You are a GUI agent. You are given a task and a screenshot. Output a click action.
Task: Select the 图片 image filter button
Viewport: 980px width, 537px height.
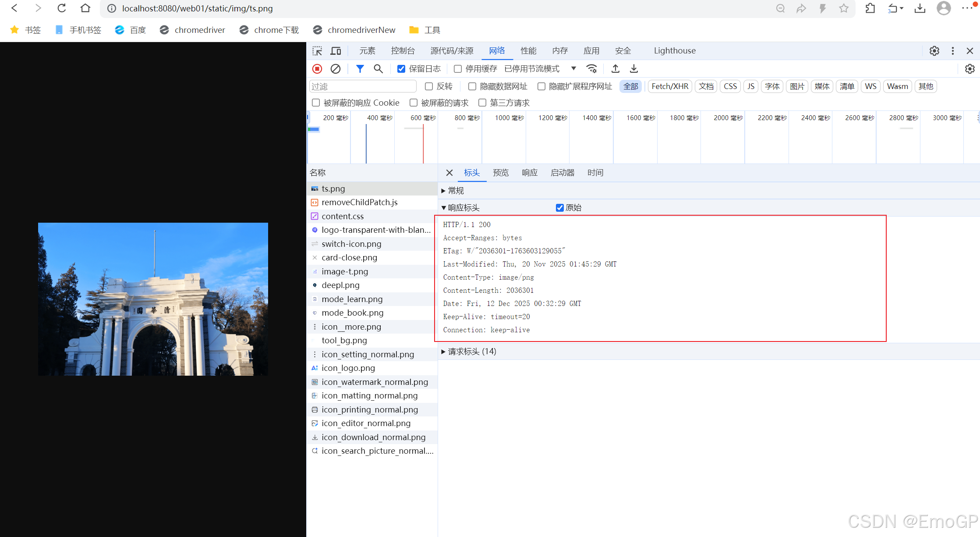(x=797, y=86)
